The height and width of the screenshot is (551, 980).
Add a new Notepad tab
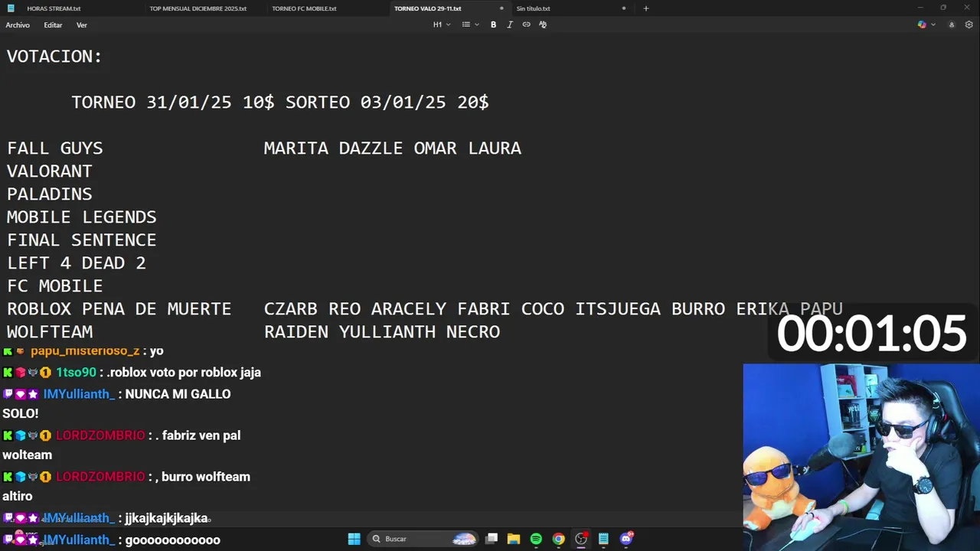tap(645, 8)
